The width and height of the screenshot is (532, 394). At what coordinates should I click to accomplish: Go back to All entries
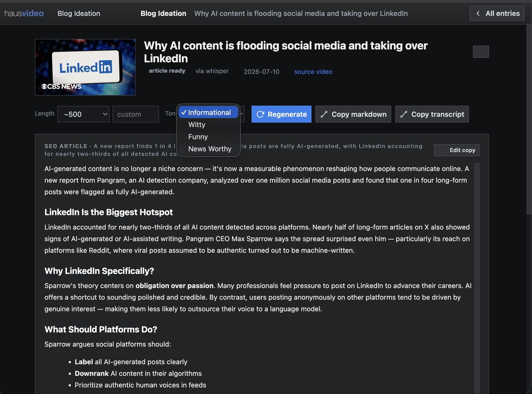click(497, 13)
